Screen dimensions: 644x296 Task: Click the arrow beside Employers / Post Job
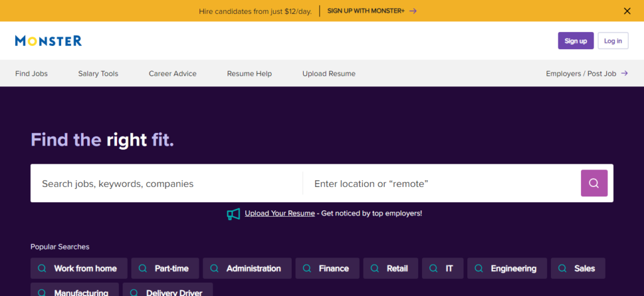tap(625, 74)
